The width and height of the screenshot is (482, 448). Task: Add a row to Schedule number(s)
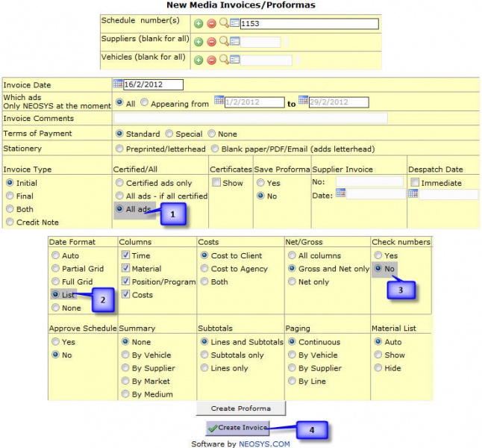click(198, 23)
